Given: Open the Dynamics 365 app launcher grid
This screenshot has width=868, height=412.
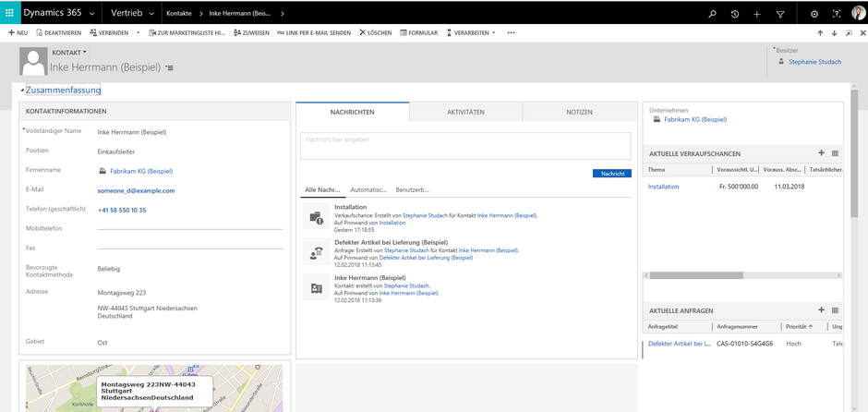Looking at the screenshot, I should [9, 13].
